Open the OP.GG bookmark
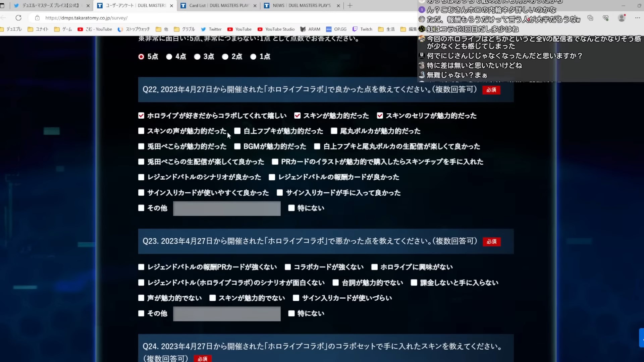 336,29
